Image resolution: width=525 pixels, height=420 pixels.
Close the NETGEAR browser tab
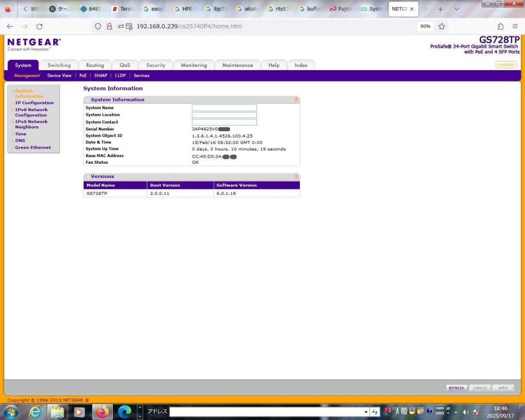tap(412, 9)
